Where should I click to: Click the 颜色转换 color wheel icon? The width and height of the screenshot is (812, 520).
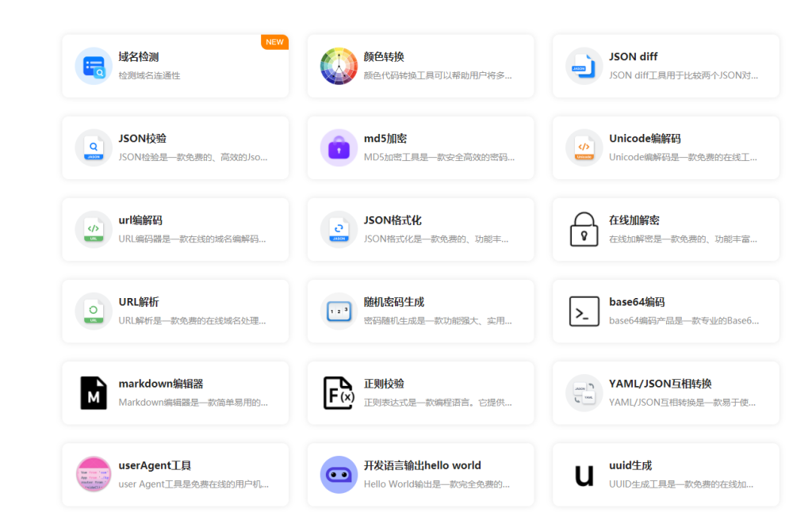pyautogui.click(x=339, y=66)
